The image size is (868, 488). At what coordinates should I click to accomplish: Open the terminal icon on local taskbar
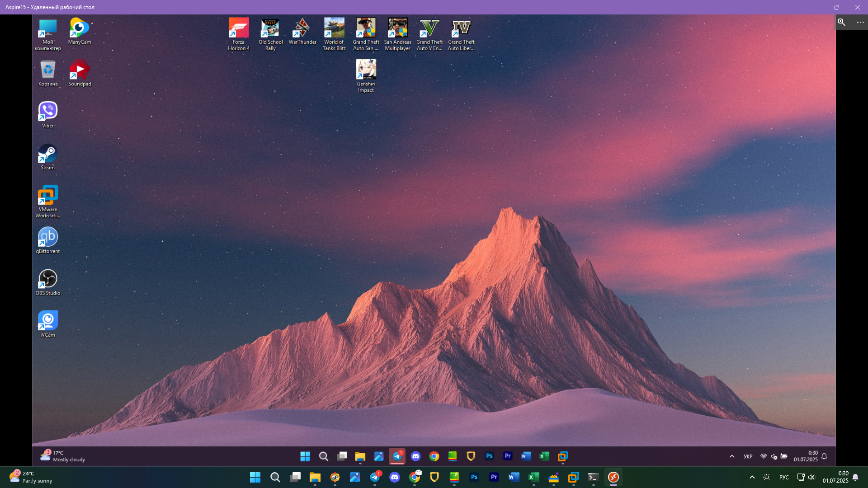coord(593,477)
